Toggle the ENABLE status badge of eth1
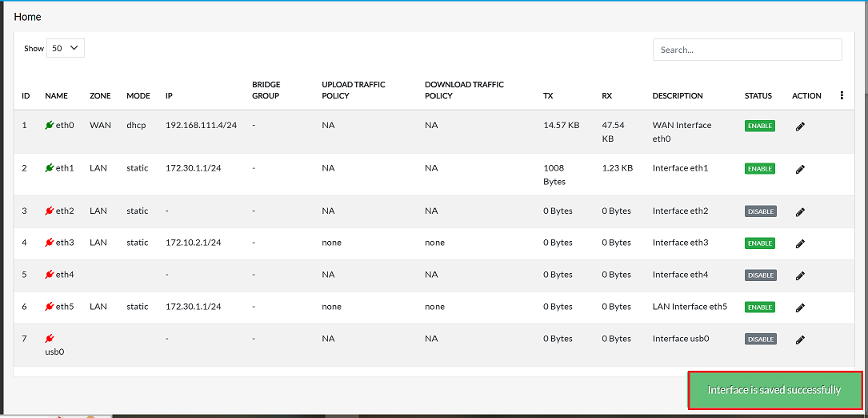868x418 pixels. click(760, 168)
